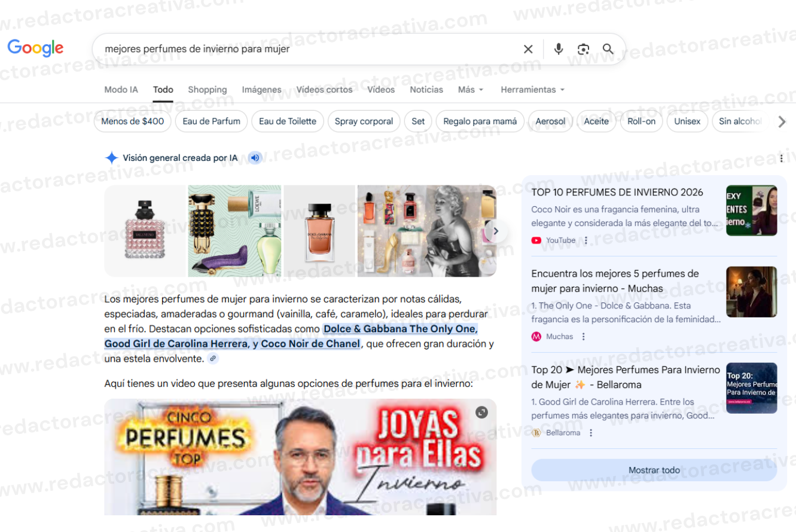Apply the Eau de Toilette filter chip
This screenshot has height=532, width=796.
(x=288, y=121)
